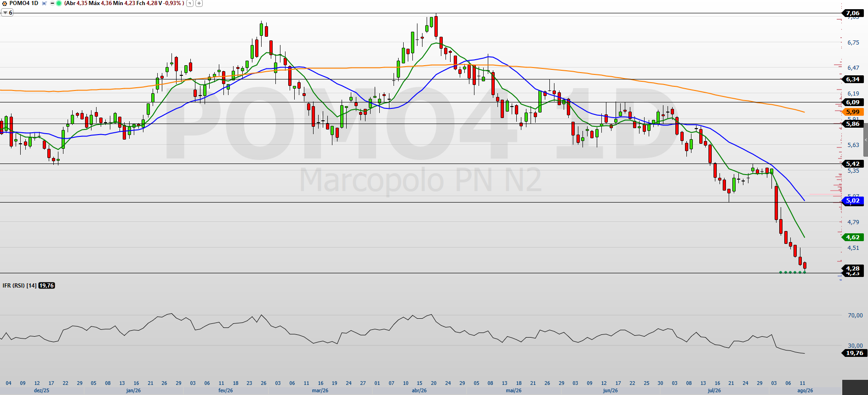Viewport: 868px width, 395px height.
Task: Click the 6,19 price scale label
Action: pos(853,94)
